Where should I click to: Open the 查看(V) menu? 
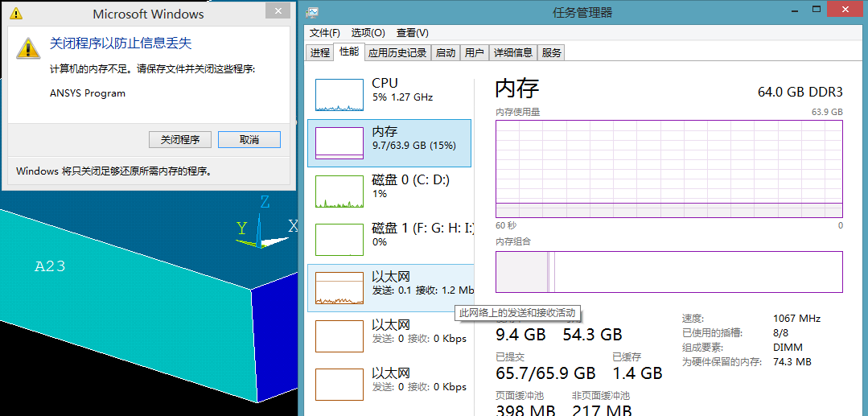click(x=412, y=33)
